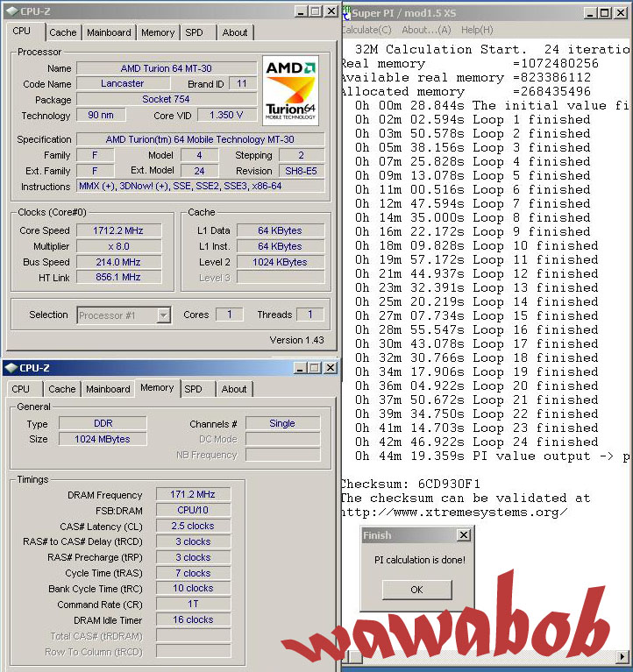Open the Cache tab in the lower CPU-Z window

point(61,389)
